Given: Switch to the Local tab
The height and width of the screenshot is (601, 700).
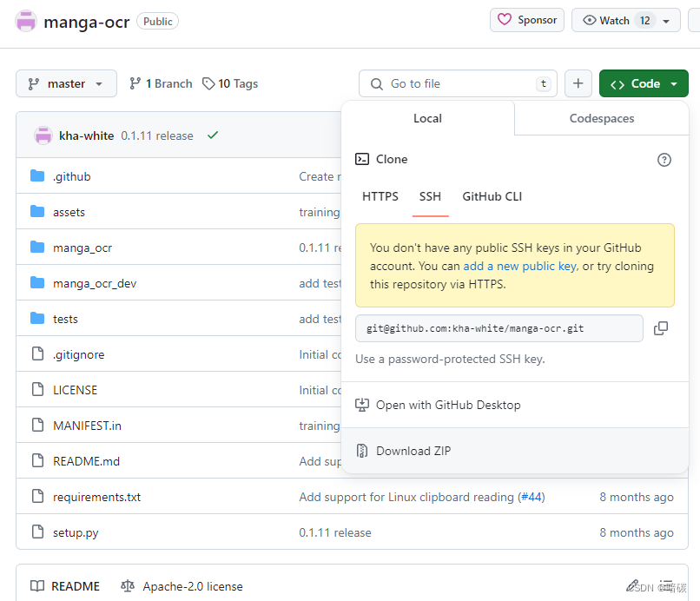Looking at the screenshot, I should pos(427,118).
